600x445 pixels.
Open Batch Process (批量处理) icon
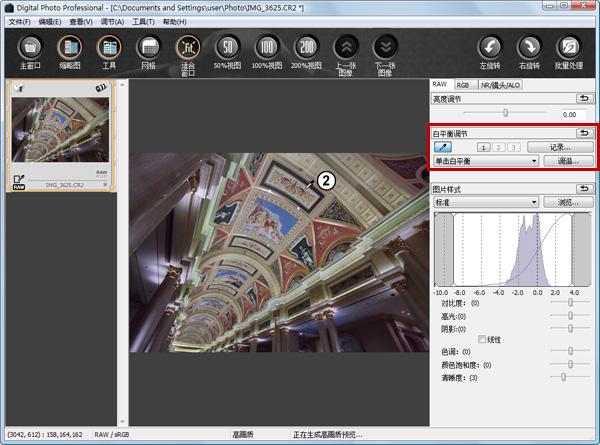click(x=569, y=48)
